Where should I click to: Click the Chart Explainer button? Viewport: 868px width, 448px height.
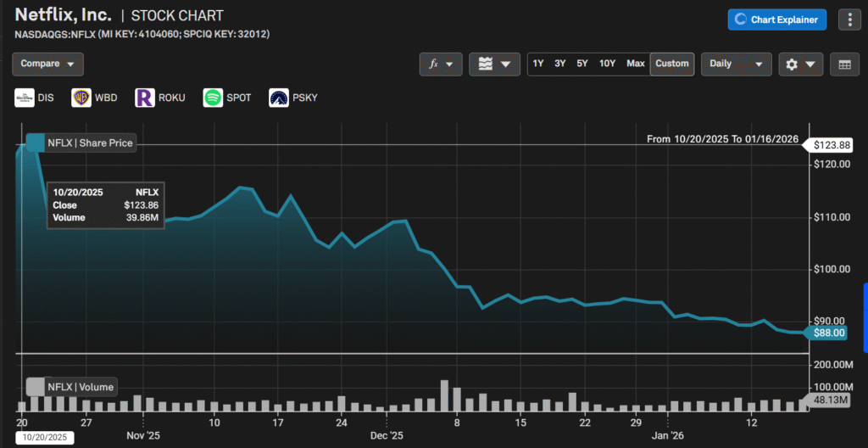click(776, 20)
